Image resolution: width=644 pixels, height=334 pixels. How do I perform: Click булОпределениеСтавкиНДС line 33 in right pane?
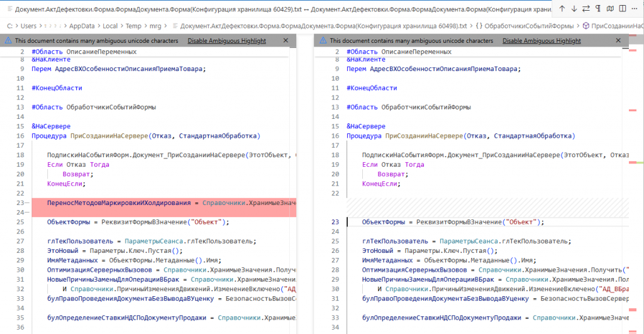pyautogui.click(x=495, y=318)
